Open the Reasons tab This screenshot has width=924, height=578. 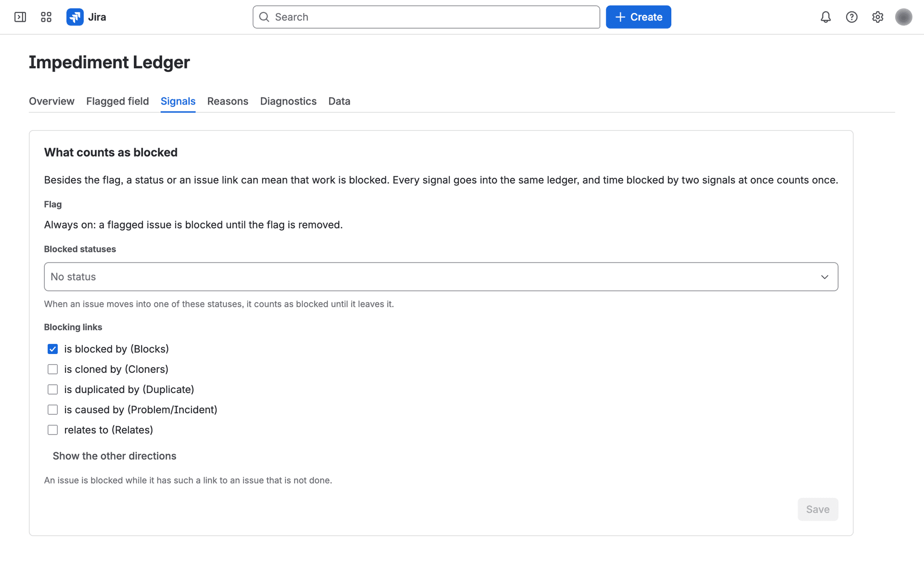228,101
